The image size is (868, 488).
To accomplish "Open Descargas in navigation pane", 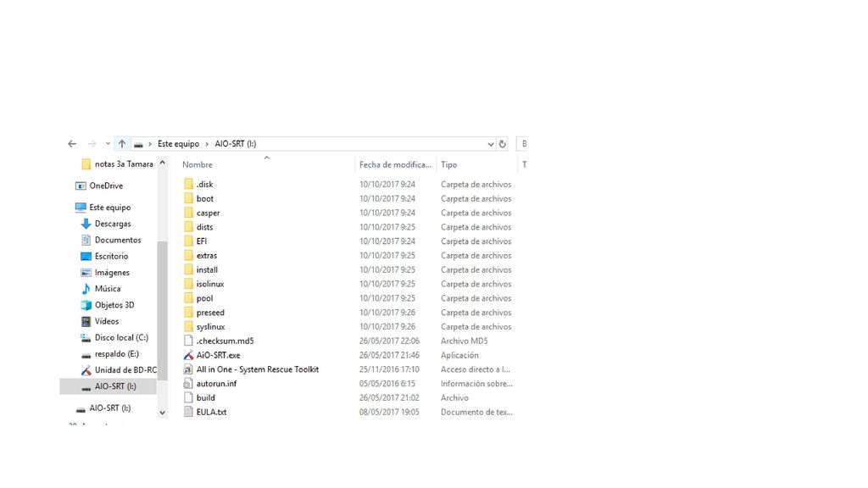I will tap(106, 224).
